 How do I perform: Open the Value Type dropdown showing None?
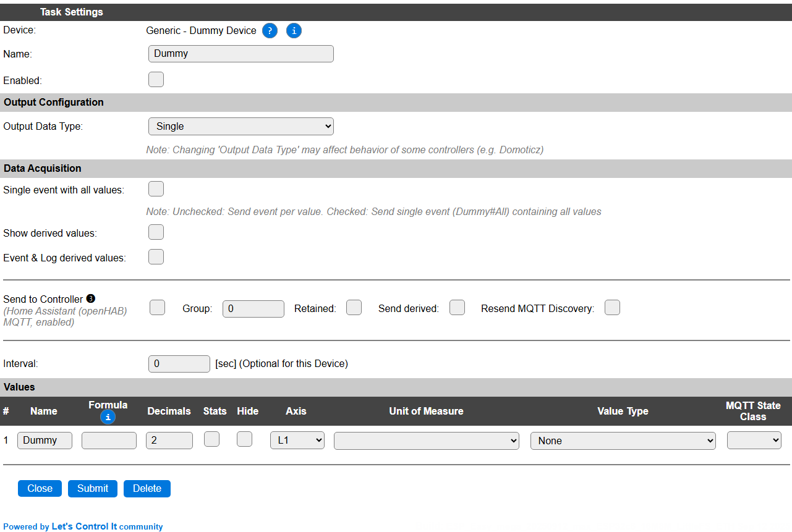623,441
